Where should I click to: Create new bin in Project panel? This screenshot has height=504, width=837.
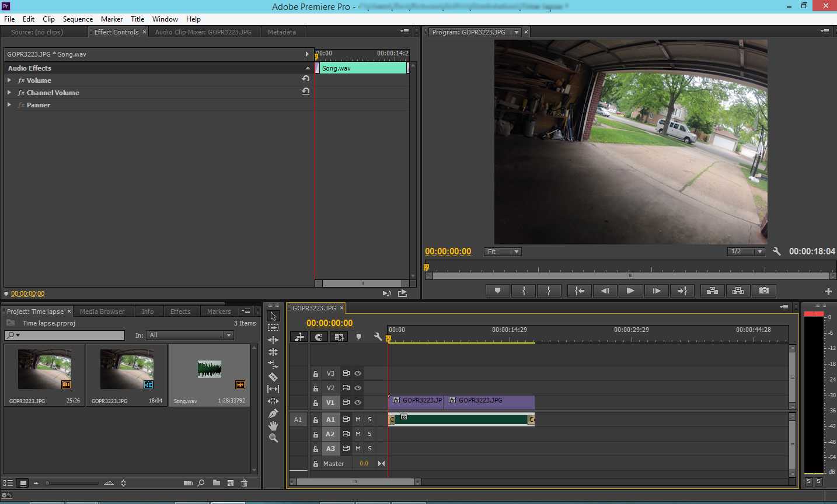(x=217, y=483)
